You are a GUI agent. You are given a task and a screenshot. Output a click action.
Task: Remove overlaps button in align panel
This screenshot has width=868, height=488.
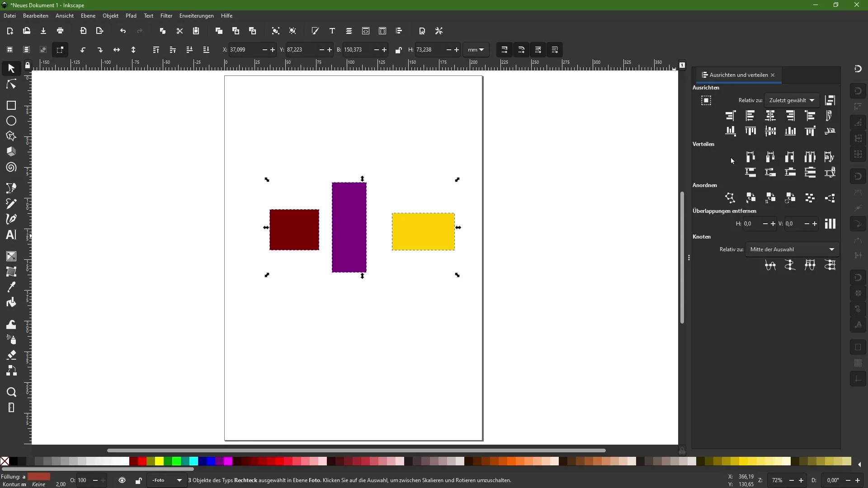pyautogui.click(x=830, y=224)
